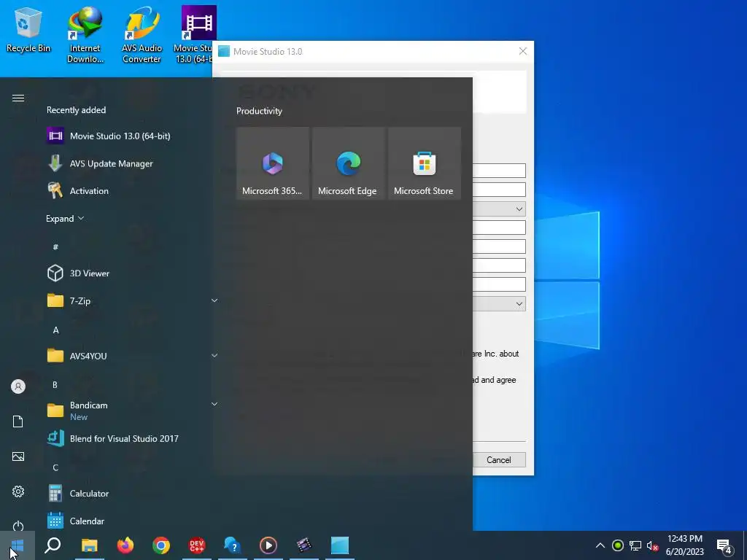Jump to letter A section header

(55, 330)
